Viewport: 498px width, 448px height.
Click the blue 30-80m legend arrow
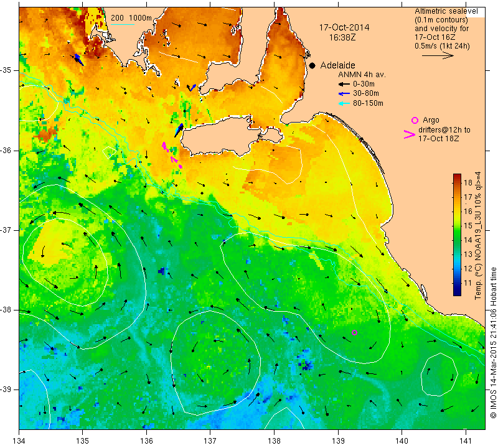344,94
